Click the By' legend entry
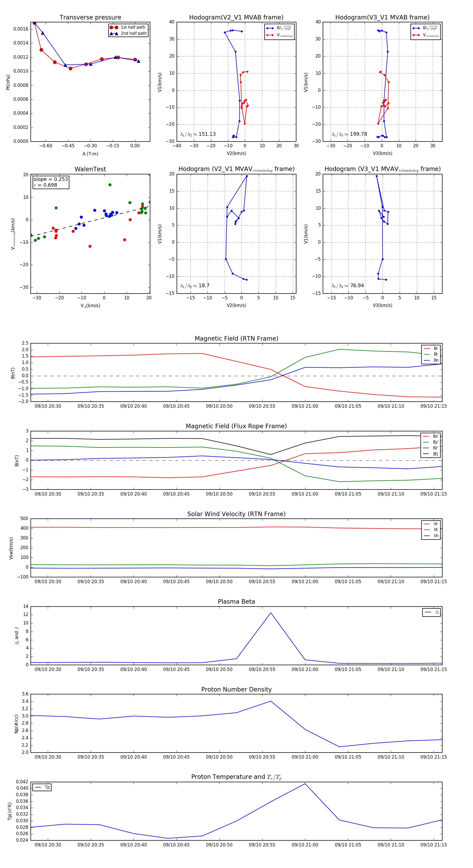This screenshot has height=868, width=473. pos(431,442)
